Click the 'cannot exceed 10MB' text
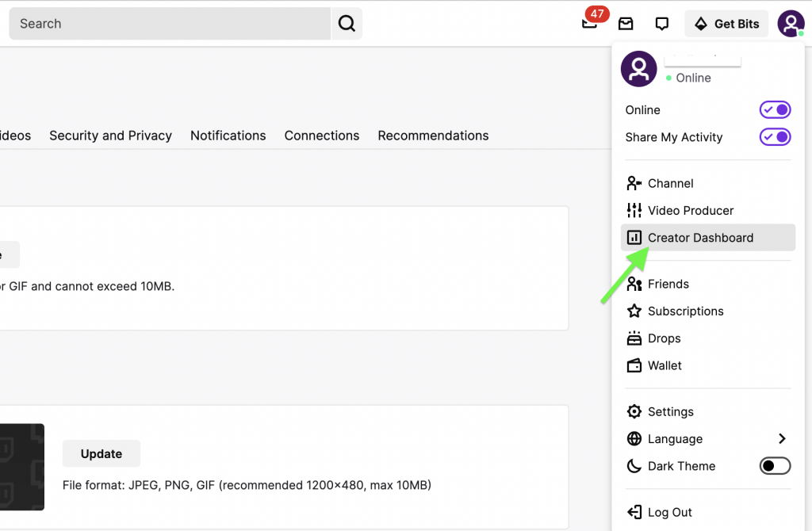Image resolution: width=812 pixels, height=531 pixels. click(x=115, y=286)
